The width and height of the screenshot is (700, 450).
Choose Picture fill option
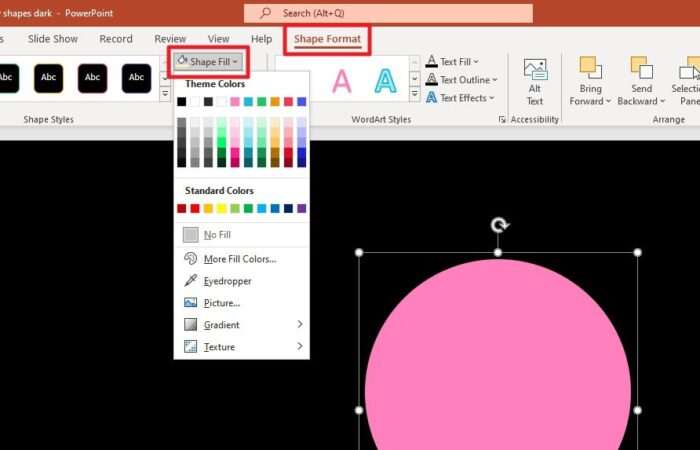[241, 303]
